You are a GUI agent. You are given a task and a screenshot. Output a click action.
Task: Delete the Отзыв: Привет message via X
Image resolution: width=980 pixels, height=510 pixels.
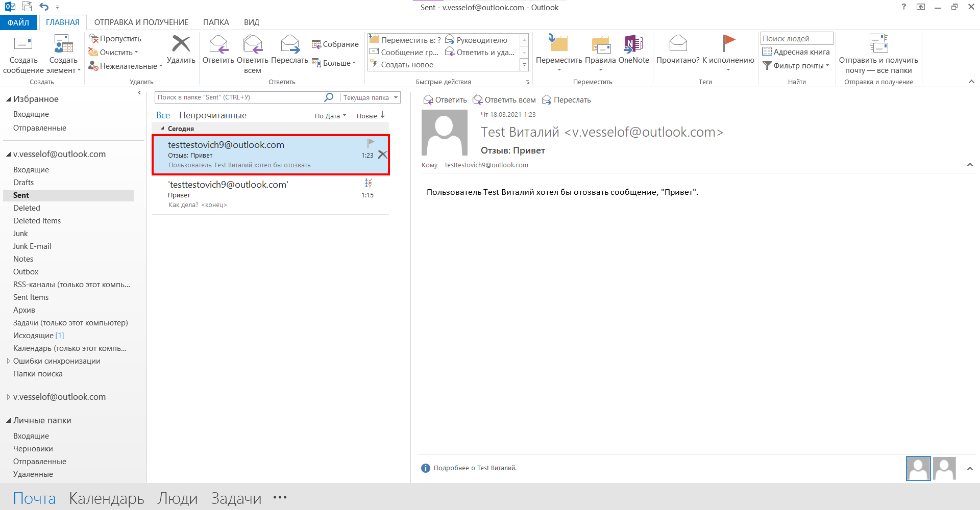tap(382, 155)
